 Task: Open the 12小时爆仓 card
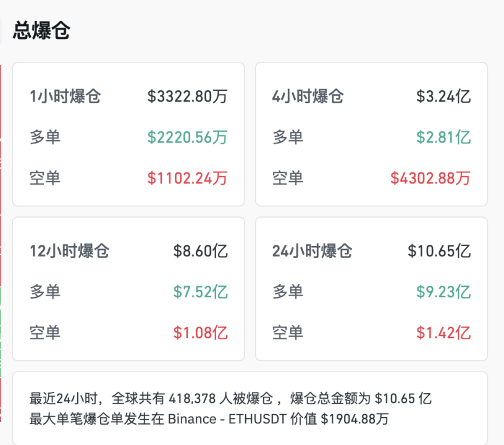pos(128,289)
